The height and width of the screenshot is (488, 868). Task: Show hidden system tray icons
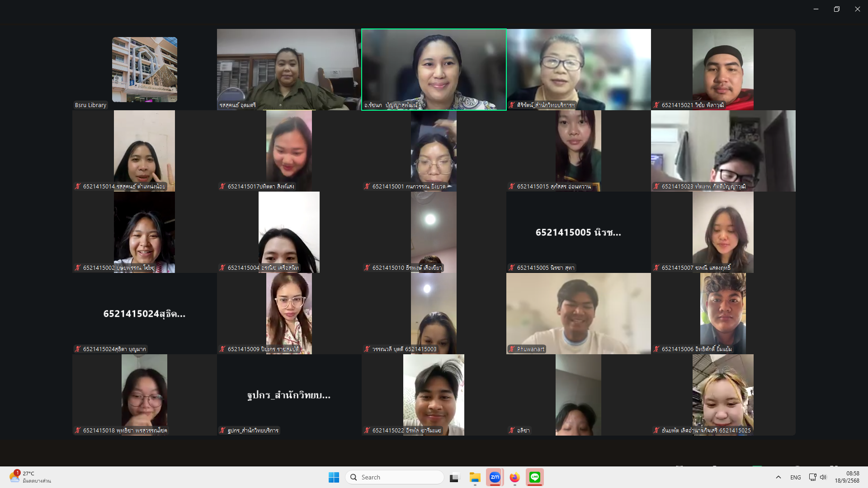pos(778,477)
